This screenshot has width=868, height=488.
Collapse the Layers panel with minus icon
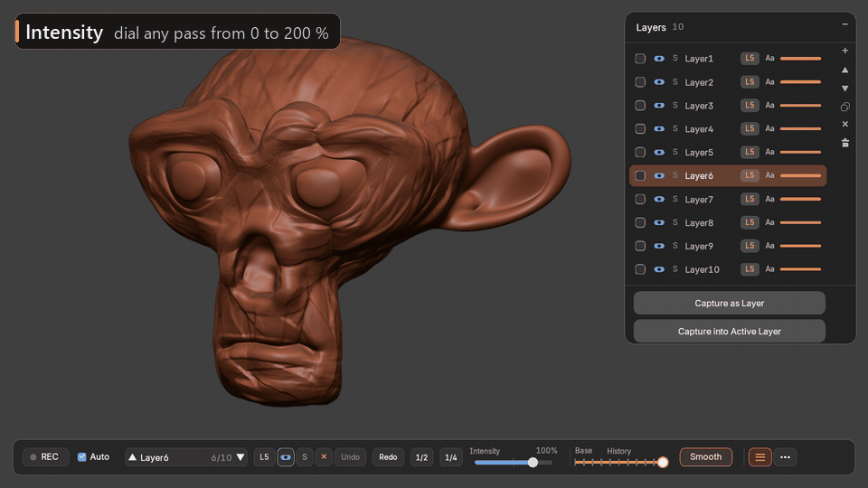[844, 24]
